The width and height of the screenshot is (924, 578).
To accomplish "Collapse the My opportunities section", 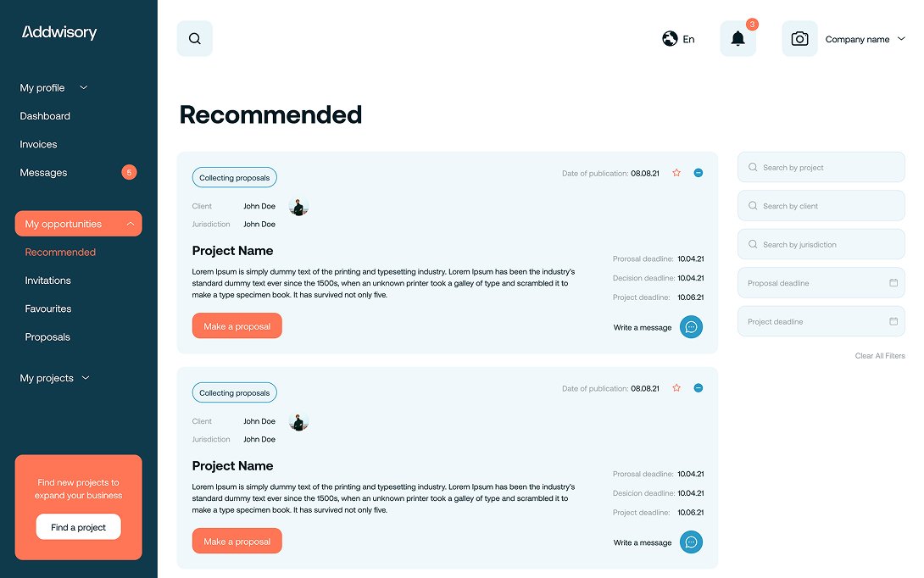I will click(x=130, y=224).
